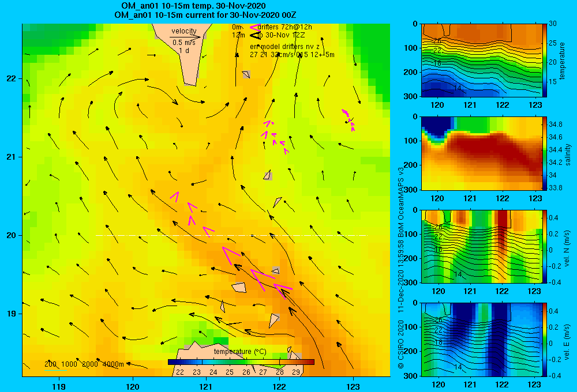Click the 'vel. E (m/s)' colorbar
This screenshot has height=392, width=577.
(x=545, y=340)
